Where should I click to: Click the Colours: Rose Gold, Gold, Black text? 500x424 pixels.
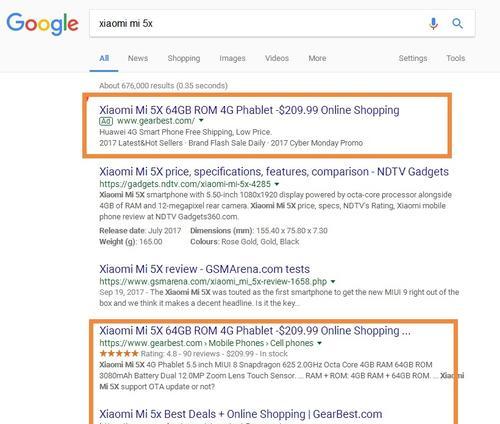[244, 242]
